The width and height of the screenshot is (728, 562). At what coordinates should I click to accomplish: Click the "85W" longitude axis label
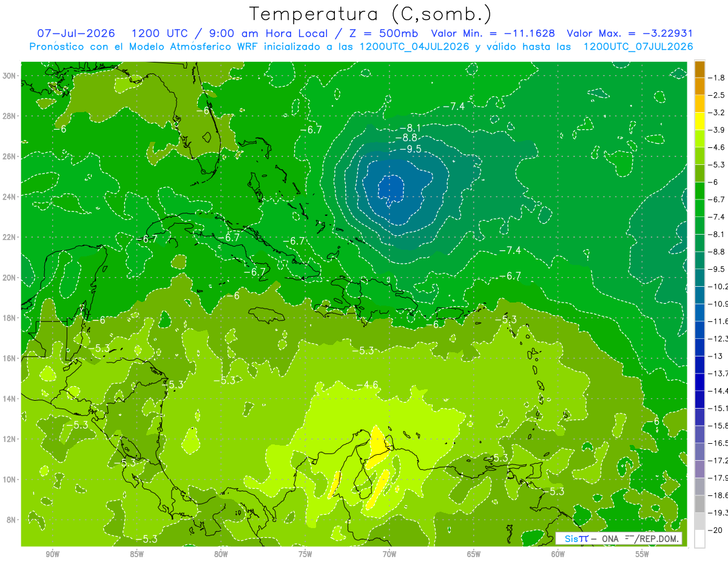click(136, 554)
